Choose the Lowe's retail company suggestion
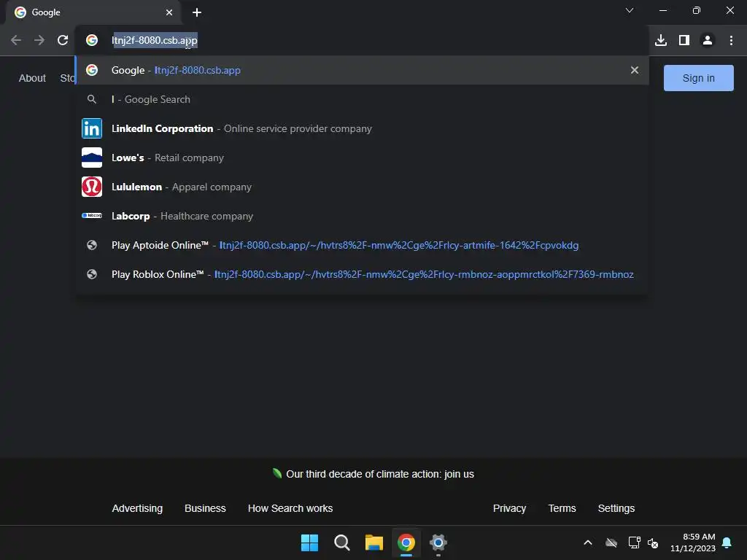Screen dimensions: 747x560 pyautogui.click(x=362, y=157)
